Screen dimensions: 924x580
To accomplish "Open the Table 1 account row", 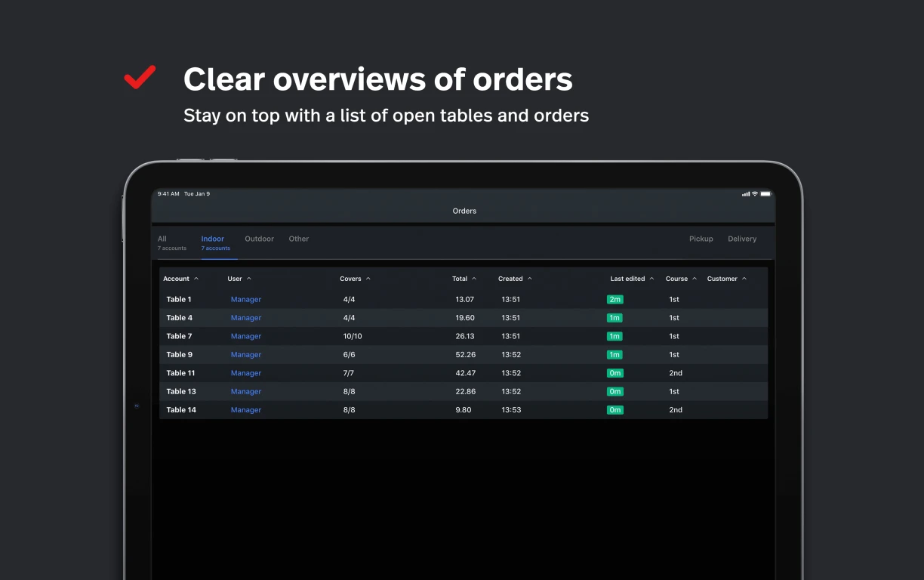I will tap(464, 300).
